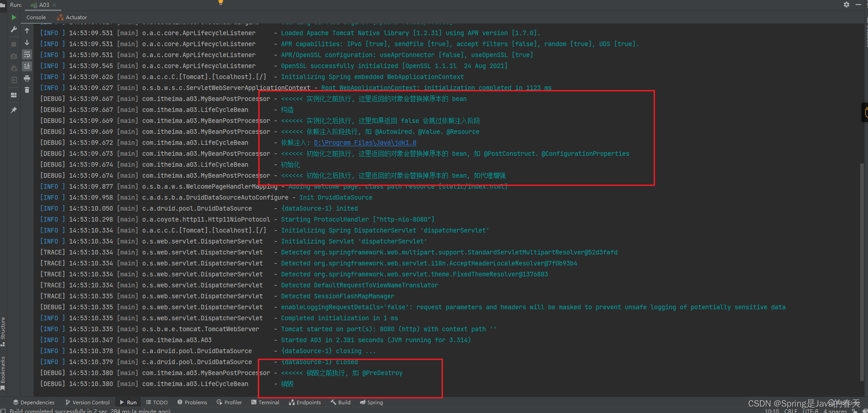Click 'Detected SessionFlashMapManager' trace line
Image resolution: width=868 pixels, height=413 pixels.
(x=337, y=296)
